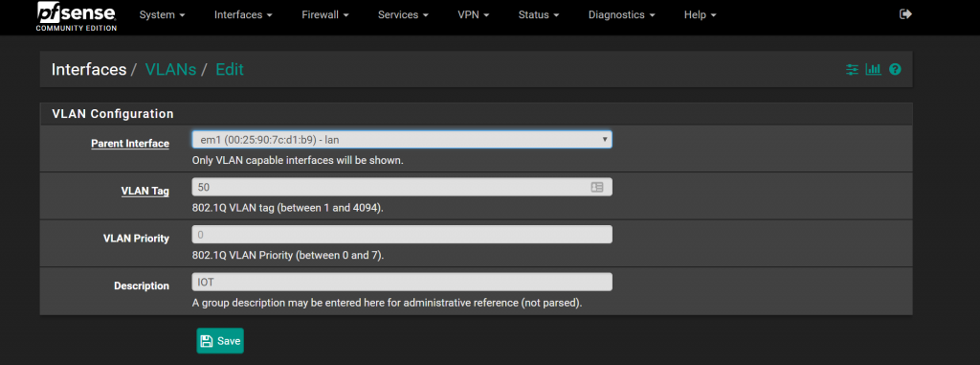Viewport: 980px width, 365px height.
Task: Open the status graph bar-chart icon
Action: (x=873, y=70)
